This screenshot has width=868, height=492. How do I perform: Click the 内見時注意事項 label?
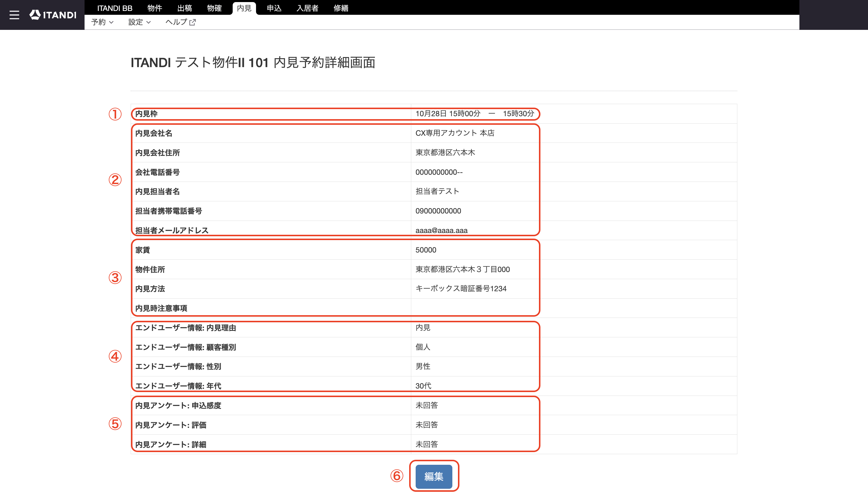(161, 308)
